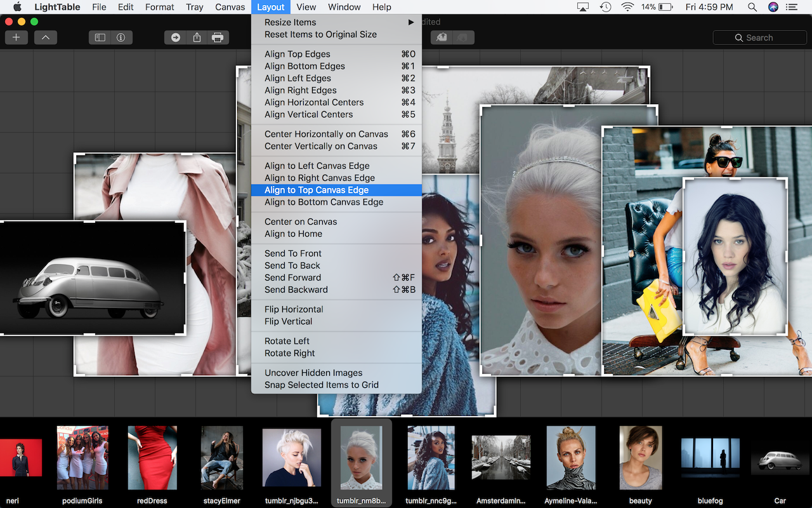Toggle the info inspector icon
Screen dimensions: 812x508
coord(121,37)
